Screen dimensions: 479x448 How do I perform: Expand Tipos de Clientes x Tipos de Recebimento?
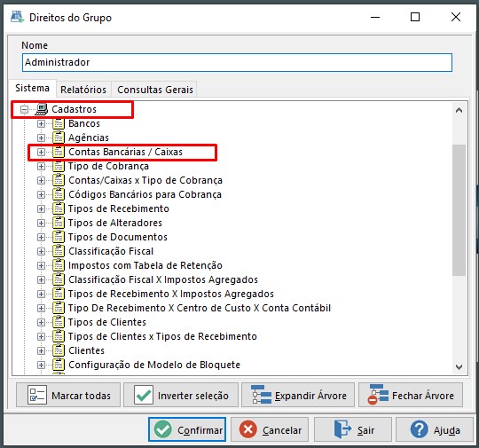41,337
